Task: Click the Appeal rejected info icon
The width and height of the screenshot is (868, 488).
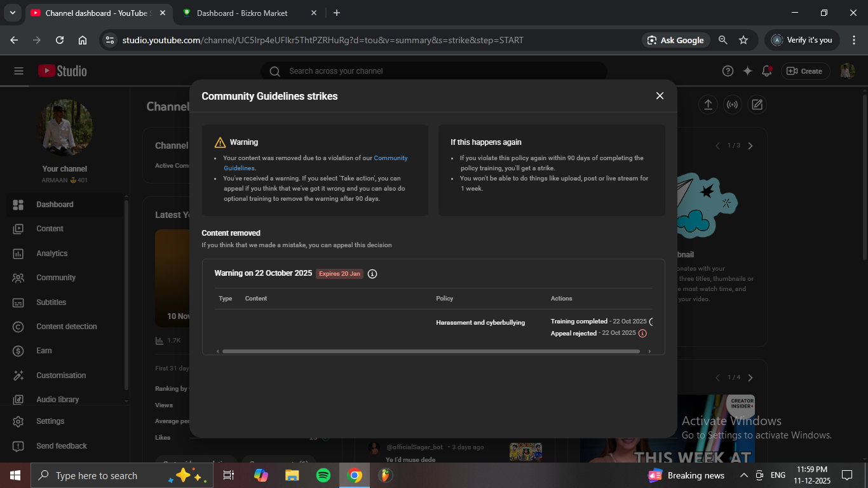Action: (642, 334)
